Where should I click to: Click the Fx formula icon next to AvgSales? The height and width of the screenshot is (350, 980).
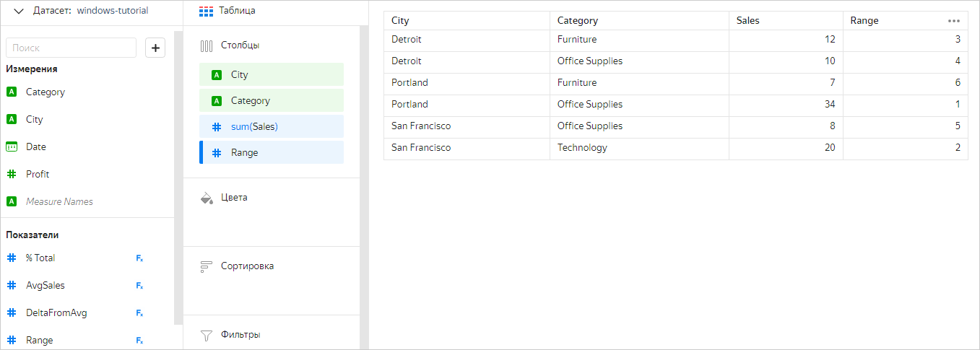click(139, 286)
